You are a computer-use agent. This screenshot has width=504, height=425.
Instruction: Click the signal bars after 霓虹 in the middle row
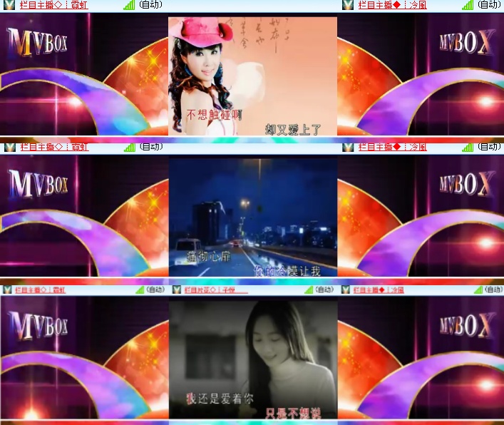tap(130, 148)
